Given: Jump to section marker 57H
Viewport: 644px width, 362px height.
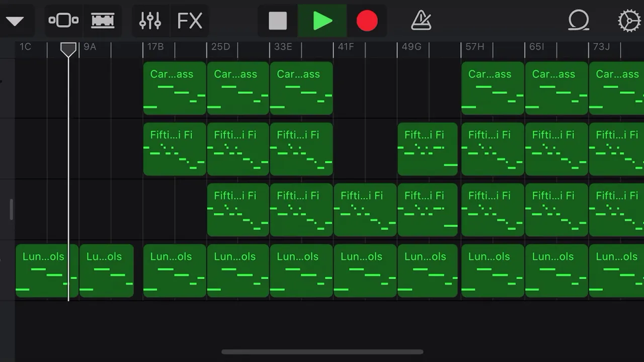Looking at the screenshot, I should 474,47.
